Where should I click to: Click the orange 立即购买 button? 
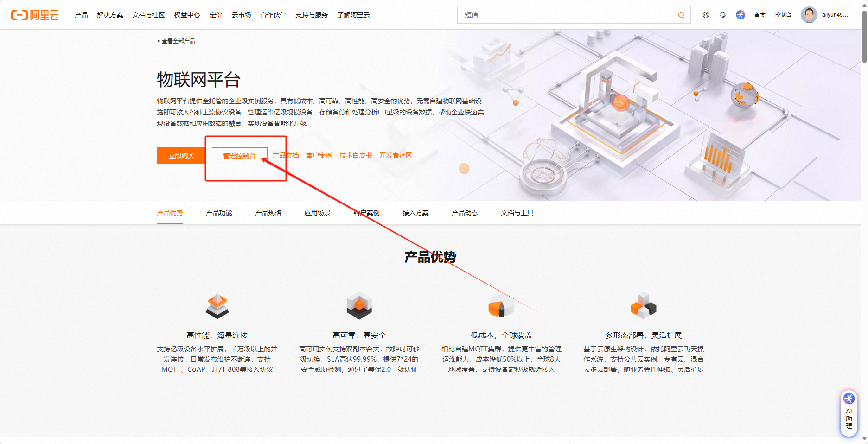click(x=181, y=156)
